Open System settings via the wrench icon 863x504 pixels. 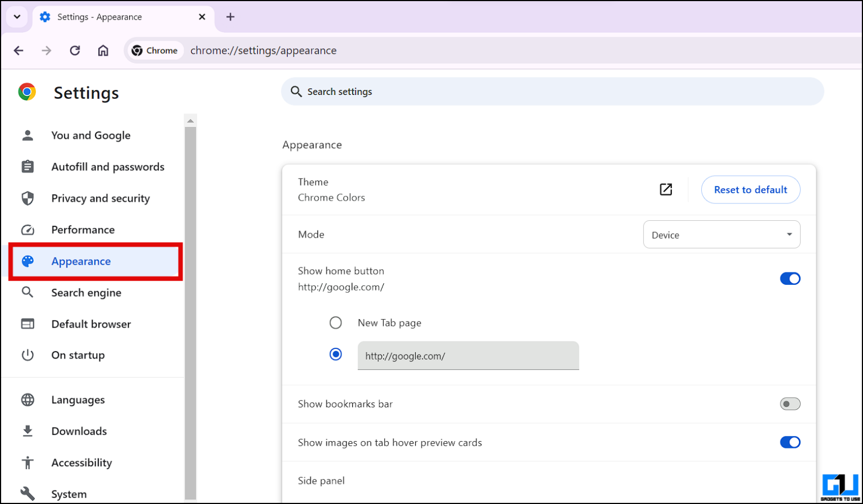[x=28, y=493]
